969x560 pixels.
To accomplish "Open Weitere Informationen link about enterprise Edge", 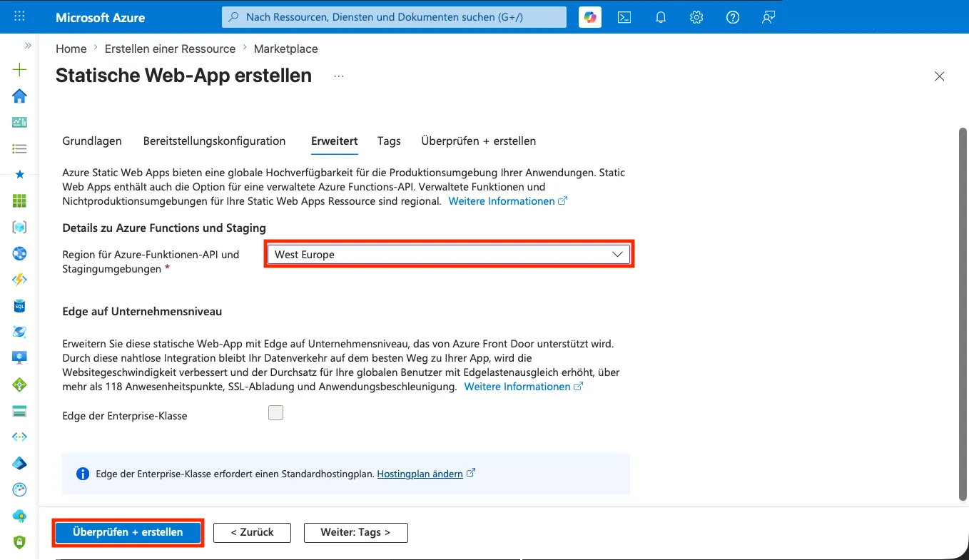I will tap(523, 387).
